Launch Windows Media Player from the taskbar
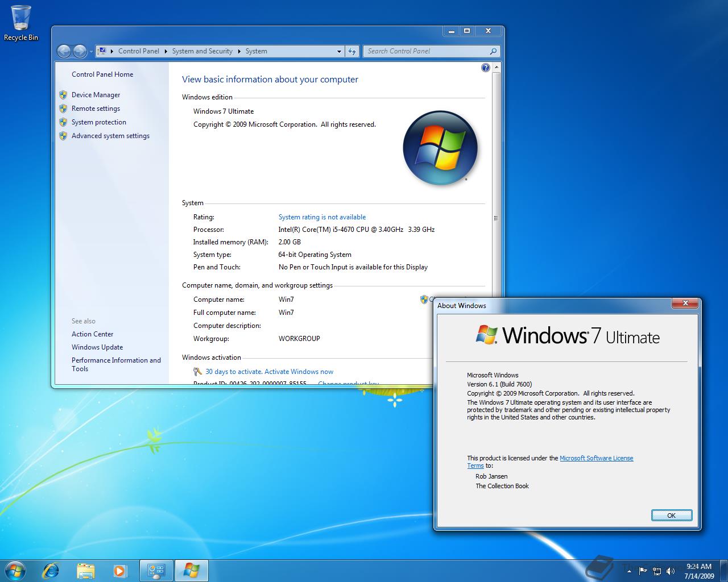Screen dimensions: 728x582 120,571
